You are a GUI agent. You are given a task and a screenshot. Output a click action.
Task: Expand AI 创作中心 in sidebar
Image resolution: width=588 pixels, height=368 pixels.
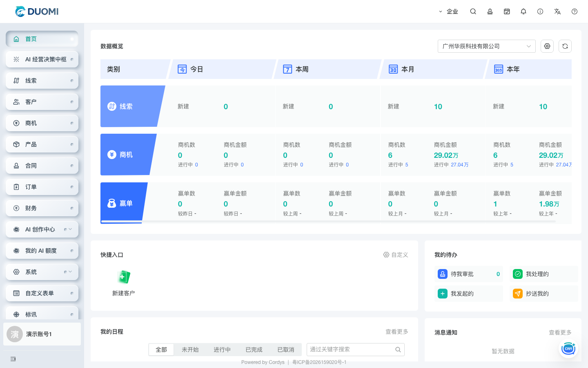42,229
